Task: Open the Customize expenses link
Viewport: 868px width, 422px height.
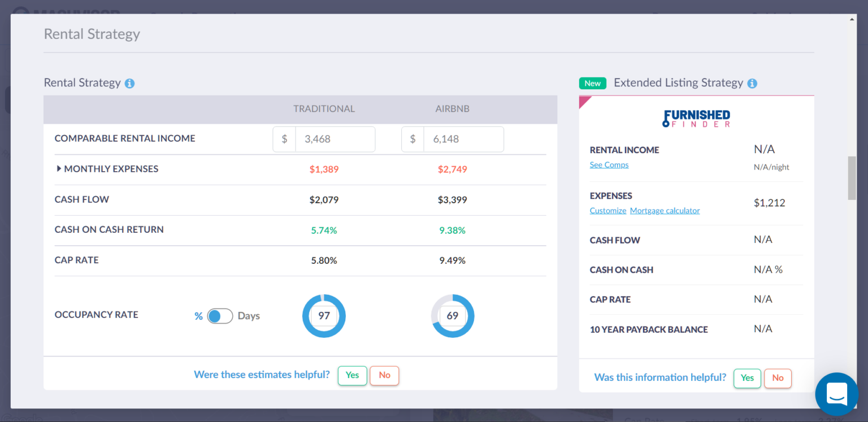Action: click(x=607, y=210)
